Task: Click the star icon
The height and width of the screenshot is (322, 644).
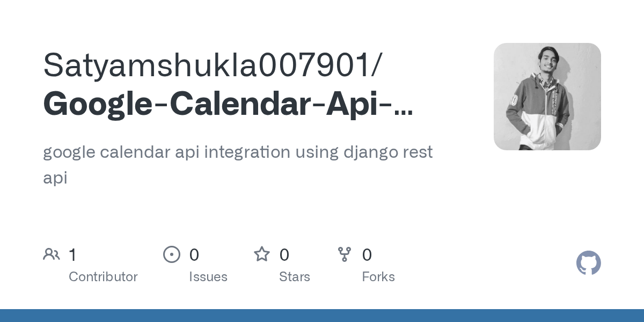Action: pyautogui.click(x=262, y=254)
